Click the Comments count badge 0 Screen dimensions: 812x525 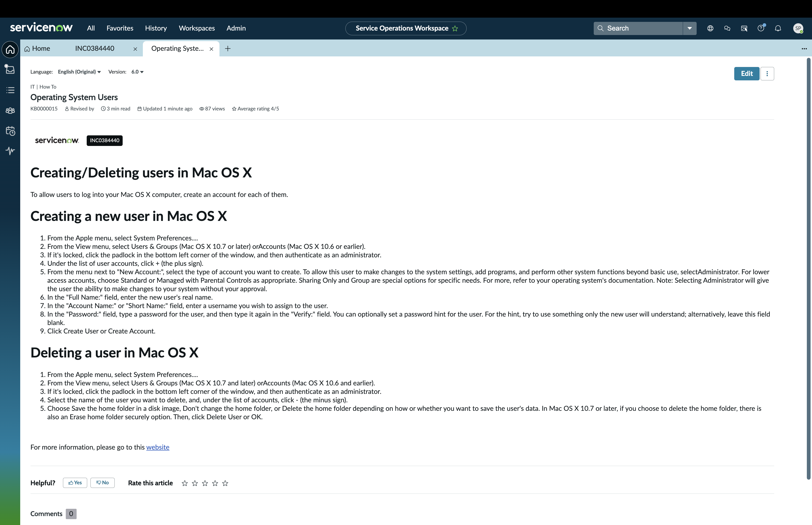71,514
